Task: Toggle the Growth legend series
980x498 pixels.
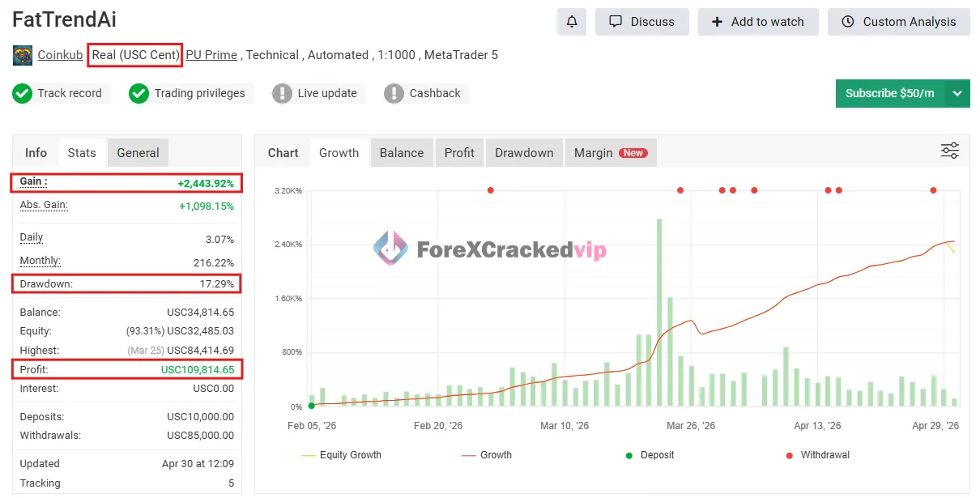Action: (x=487, y=455)
